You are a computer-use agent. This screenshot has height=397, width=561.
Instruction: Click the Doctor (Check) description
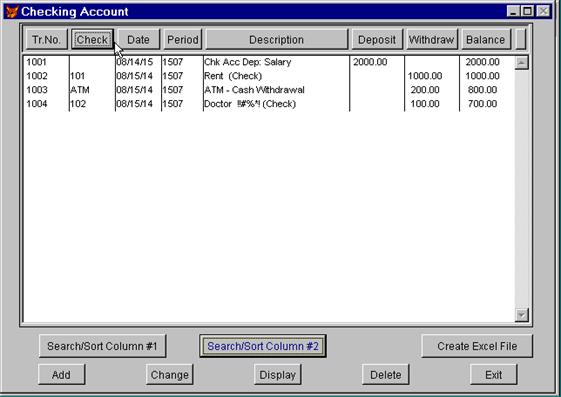click(250, 104)
